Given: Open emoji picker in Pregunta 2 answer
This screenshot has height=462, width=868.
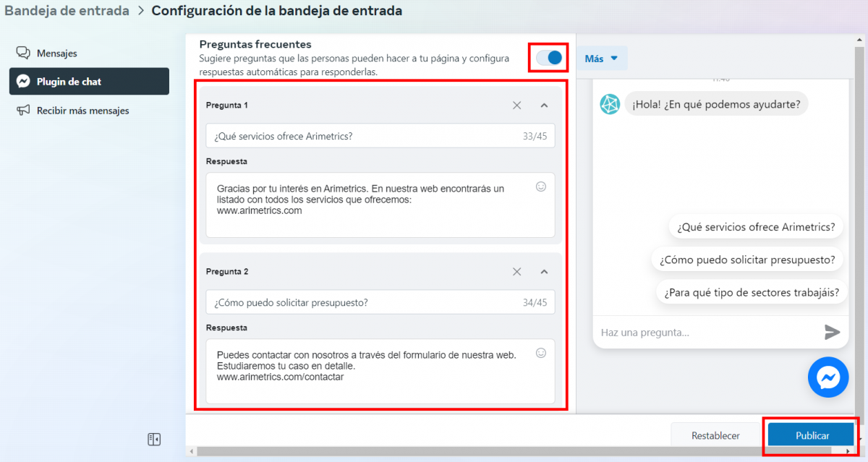Looking at the screenshot, I should click(x=540, y=354).
